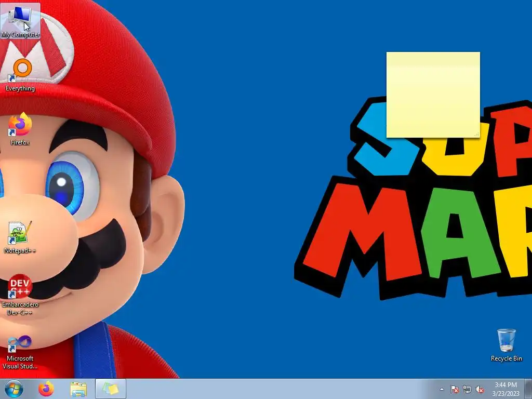Show hidden system tray icons

click(x=442, y=389)
